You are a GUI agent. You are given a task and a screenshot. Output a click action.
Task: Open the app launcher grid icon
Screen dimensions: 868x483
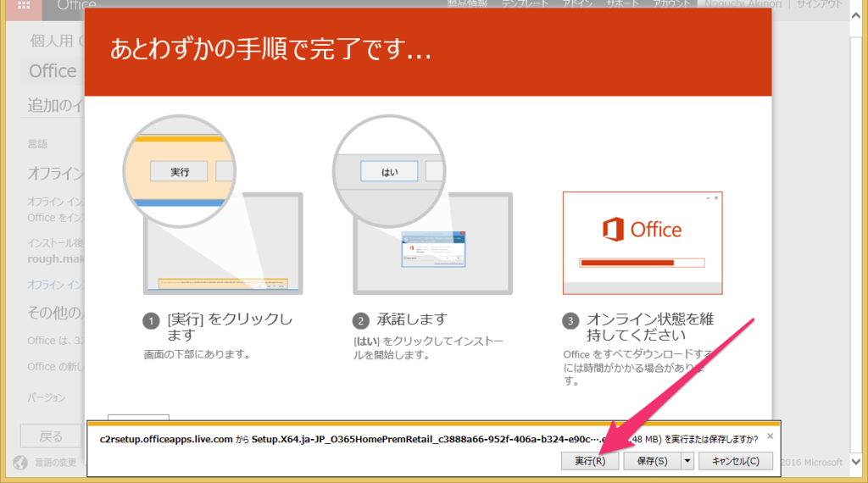(24, 6)
